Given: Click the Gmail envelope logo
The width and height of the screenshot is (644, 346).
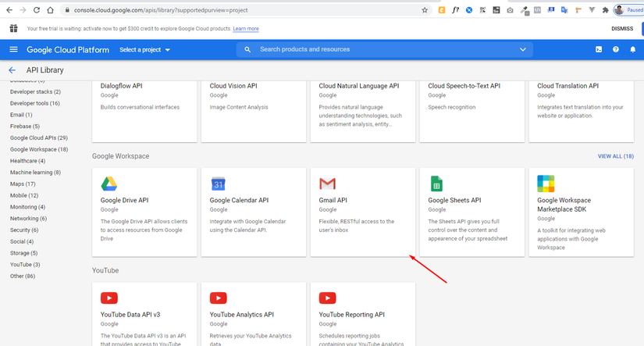Looking at the screenshot, I should [327, 184].
